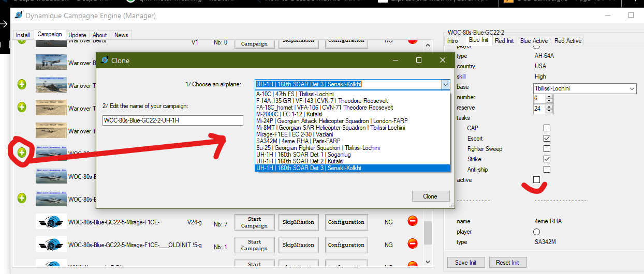Open the Red Init tab
The width and height of the screenshot is (644, 274).
(x=504, y=40)
